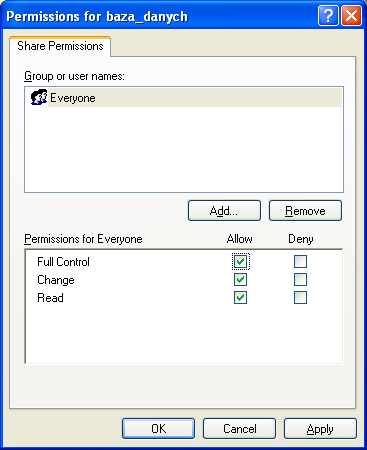Image resolution: width=367 pixels, height=450 pixels.
Task: Discard changes with the Cancel button
Action: (x=239, y=429)
